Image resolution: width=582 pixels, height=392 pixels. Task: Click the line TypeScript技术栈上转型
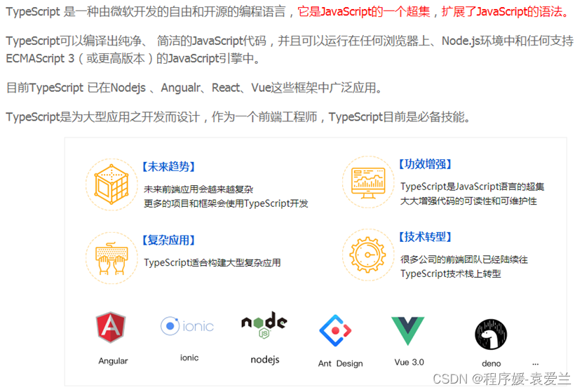pos(451,273)
